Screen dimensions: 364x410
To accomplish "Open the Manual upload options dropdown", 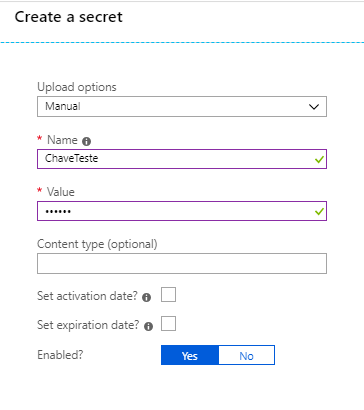I will click(182, 107).
